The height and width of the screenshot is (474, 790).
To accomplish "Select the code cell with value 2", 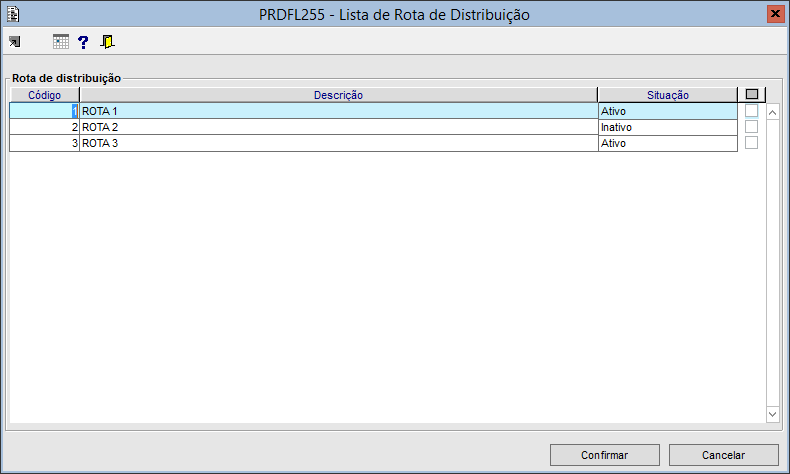I will tap(44, 127).
